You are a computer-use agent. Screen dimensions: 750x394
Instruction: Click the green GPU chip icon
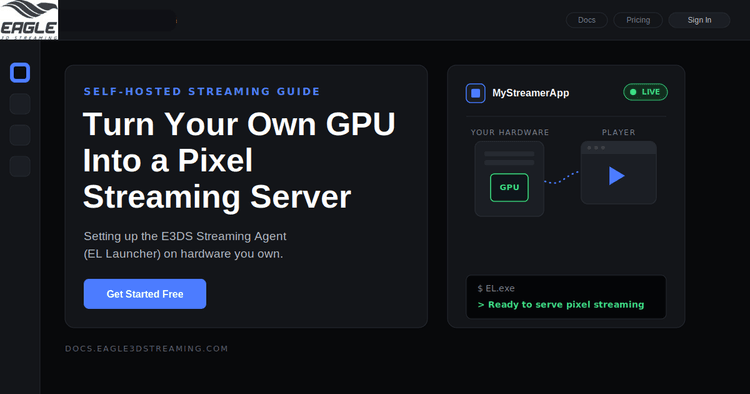click(509, 187)
